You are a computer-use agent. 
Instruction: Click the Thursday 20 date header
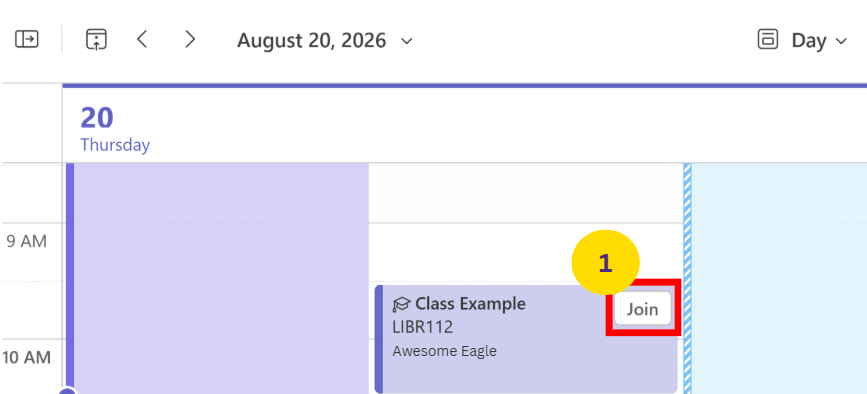pyautogui.click(x=115, y=128)
